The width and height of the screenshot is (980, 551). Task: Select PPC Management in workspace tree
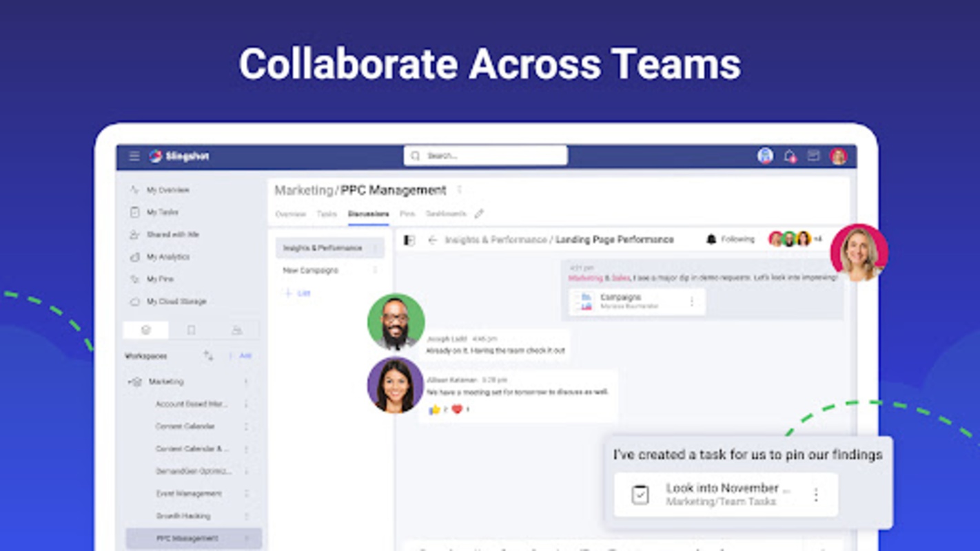coord(194,539)
